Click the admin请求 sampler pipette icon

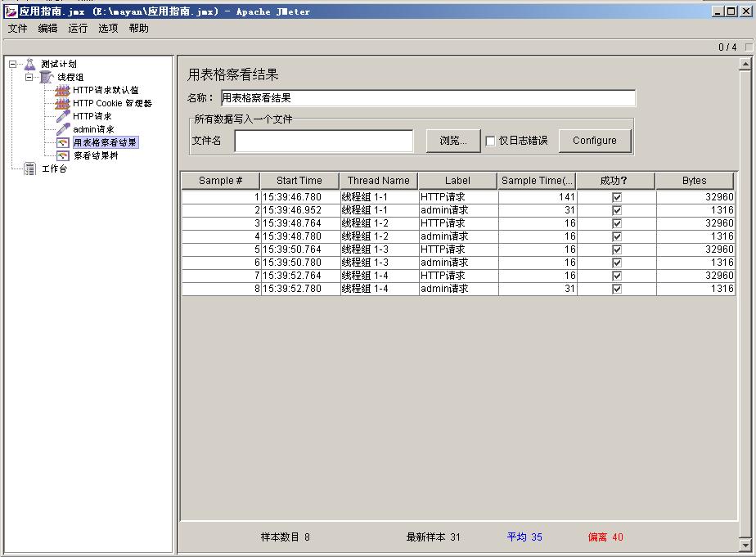[63, 129]
